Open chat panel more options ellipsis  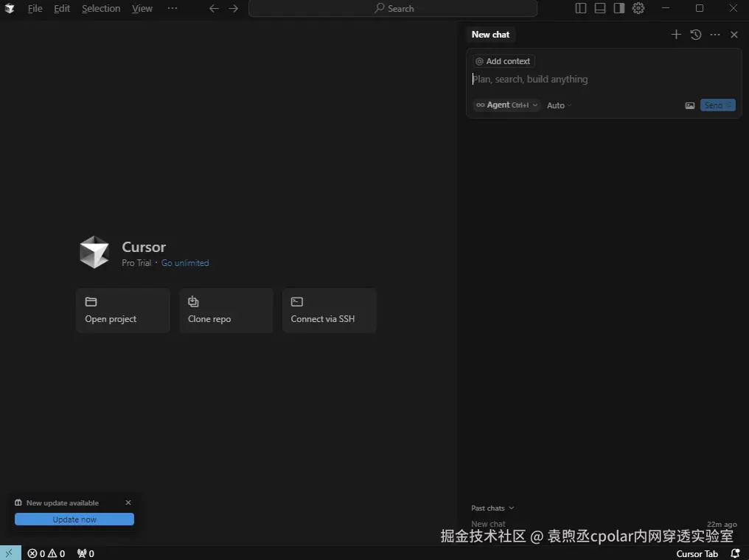click(714, 35)
